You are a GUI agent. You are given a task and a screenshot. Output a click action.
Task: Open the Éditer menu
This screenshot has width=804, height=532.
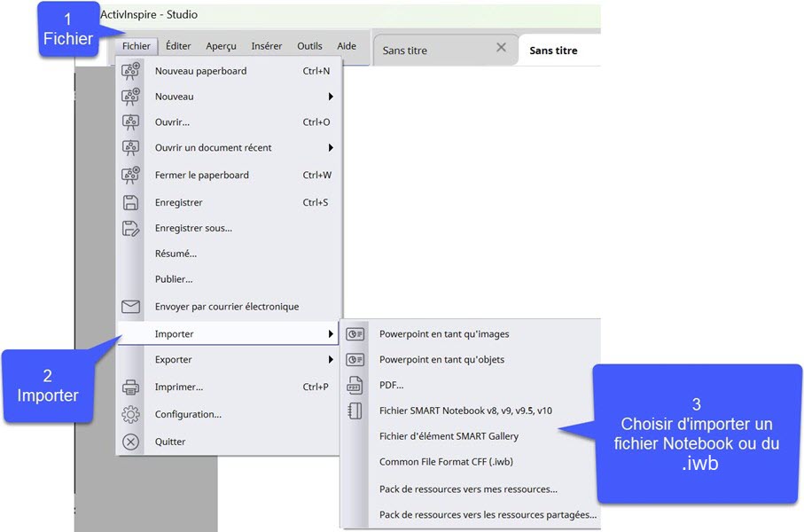click(178, 46)
